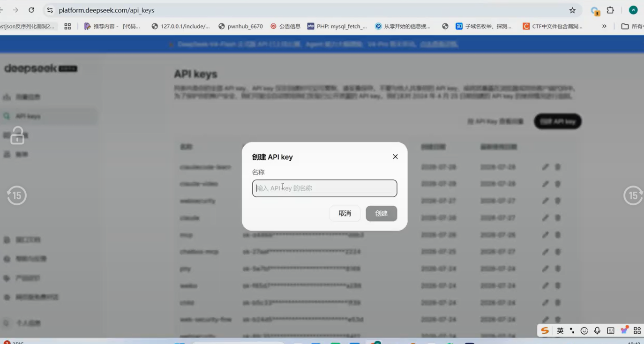The width and height of the screenshot is (644, 344).
Task: Select the platform.deepseek.com address bar
Action: pyautogui.click(x=309, y=10)
